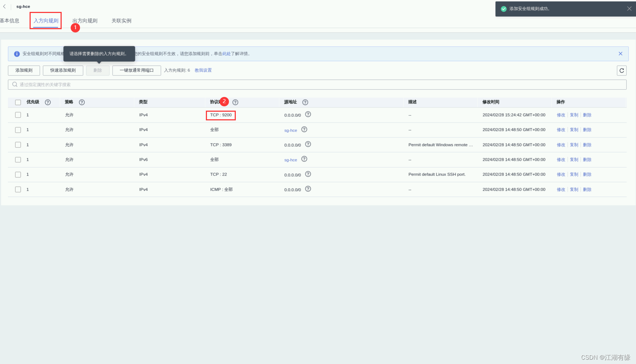Open sg-hce source link in IPv6 row
The image size is (636, 364).
tap(291, 160)
